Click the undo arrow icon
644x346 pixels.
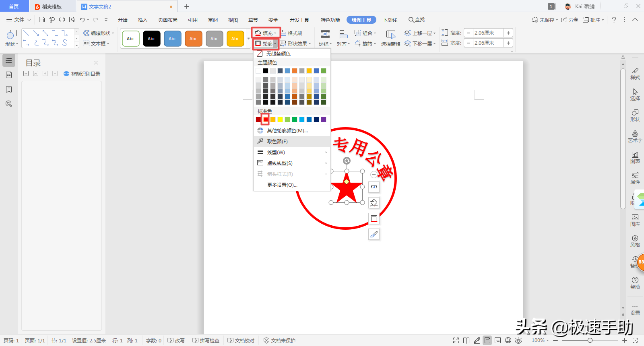82,20
